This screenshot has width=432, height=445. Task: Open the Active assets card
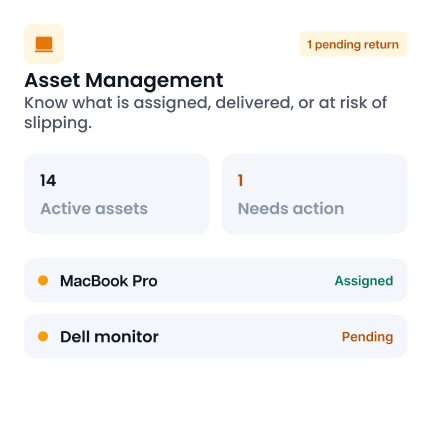(x=117, y=194)
